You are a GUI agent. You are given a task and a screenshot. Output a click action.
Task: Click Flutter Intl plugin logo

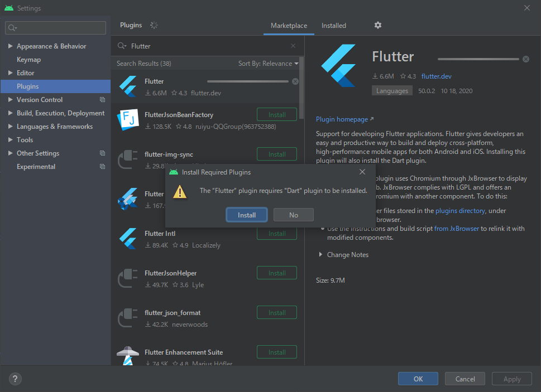coord(128,239)
